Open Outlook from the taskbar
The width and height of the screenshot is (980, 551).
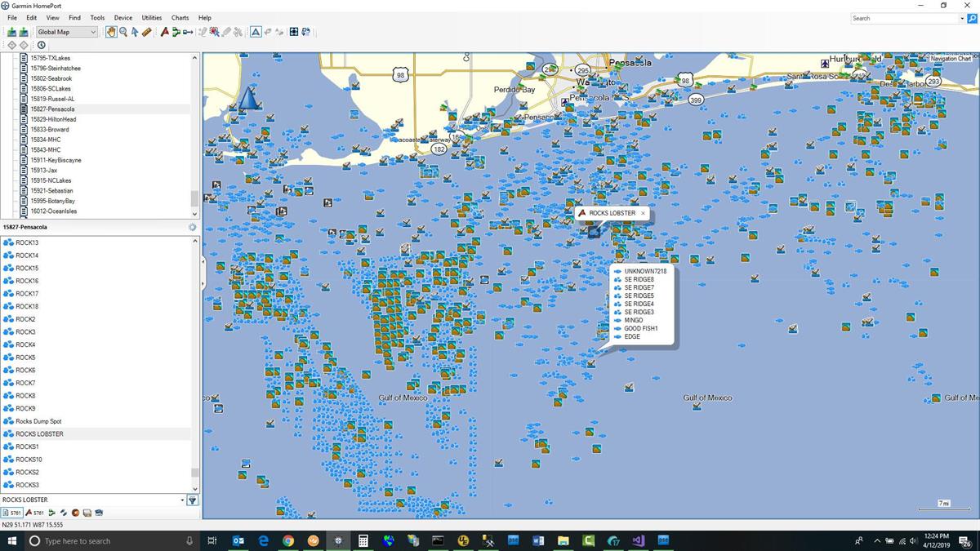pyautogui.click(x=238, y=540)
